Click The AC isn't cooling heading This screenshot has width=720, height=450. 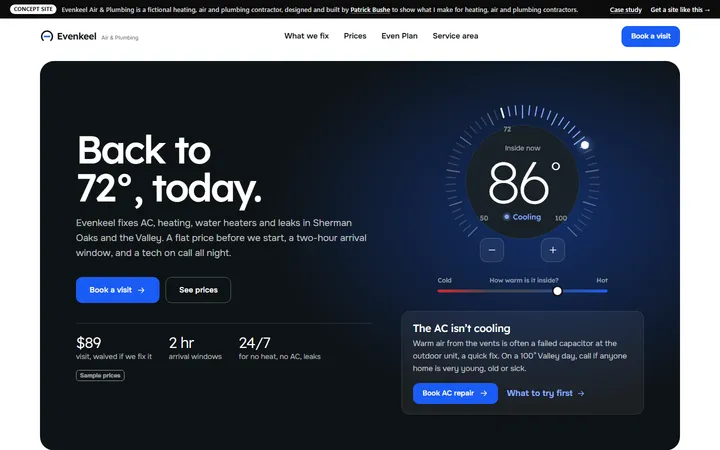click(461, 328)
